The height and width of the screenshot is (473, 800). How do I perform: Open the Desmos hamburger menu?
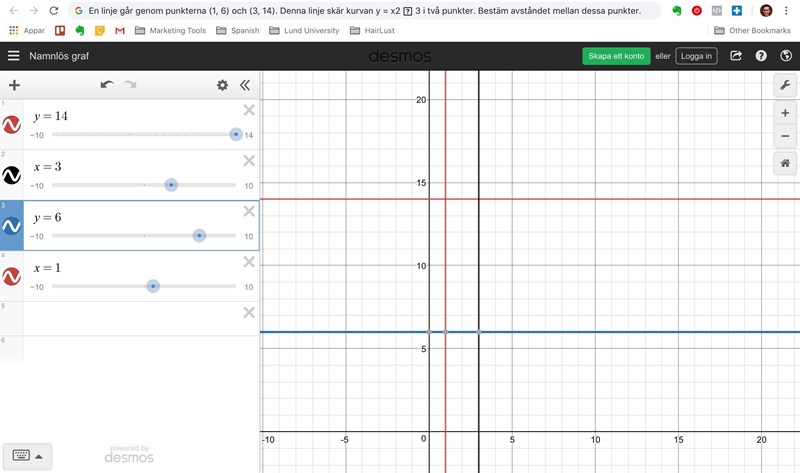click(13, 56)
